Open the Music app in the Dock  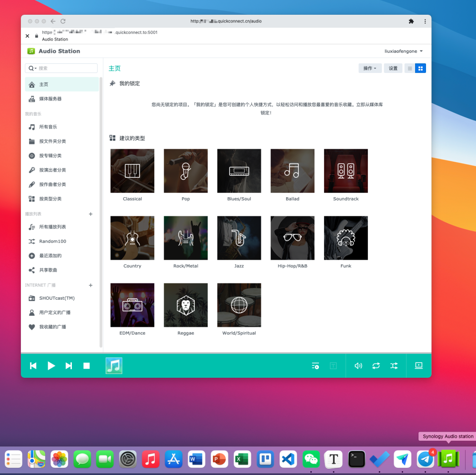point(151,459)
